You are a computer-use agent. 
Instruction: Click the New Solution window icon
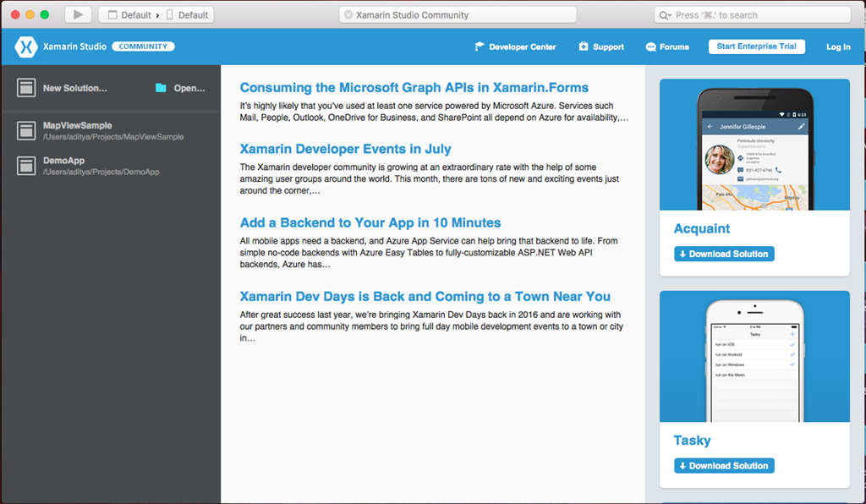coord(26,88)
